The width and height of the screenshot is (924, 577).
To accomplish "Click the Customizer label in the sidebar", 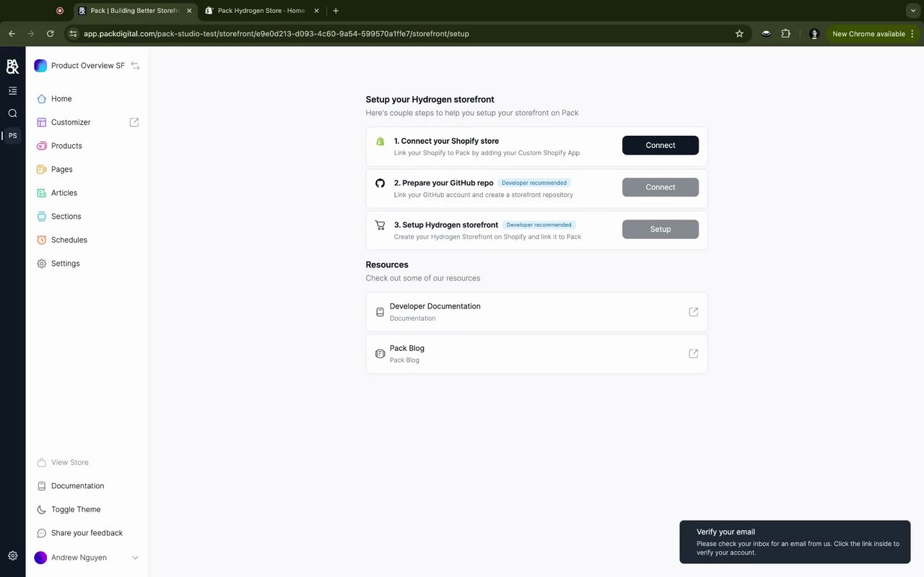I will click(71, 123).
